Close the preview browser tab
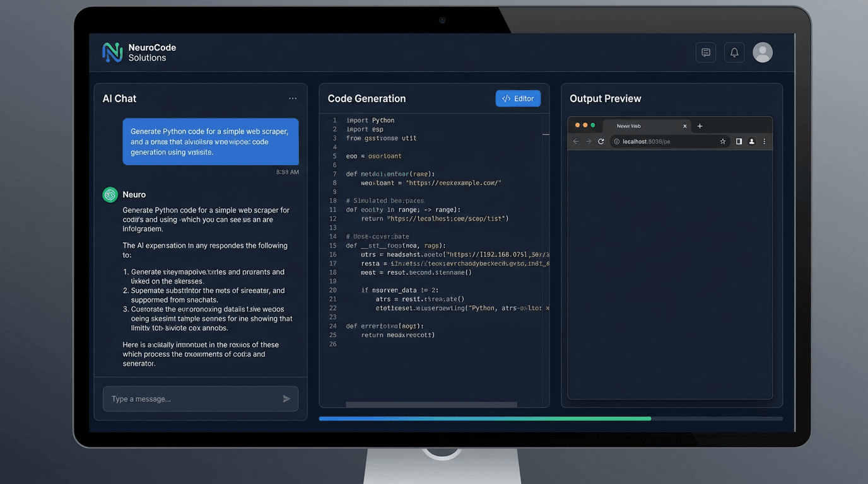This screenshot has width=868, height=484. pyautogui.click(x=685, y=126)
